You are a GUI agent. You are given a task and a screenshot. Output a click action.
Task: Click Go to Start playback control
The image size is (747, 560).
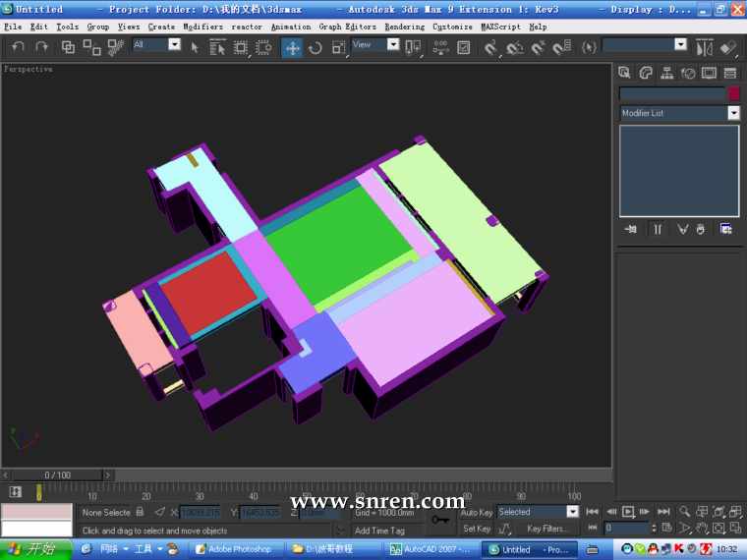[592, 512]
